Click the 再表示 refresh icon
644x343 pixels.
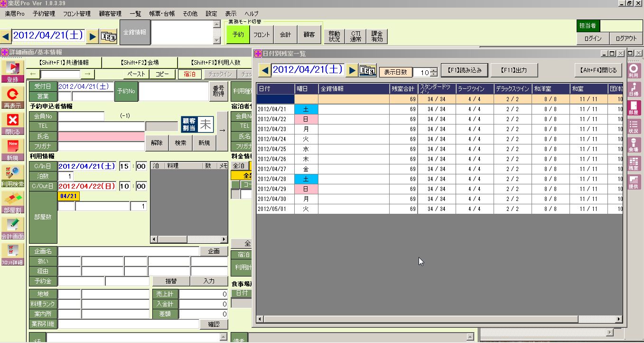tap(12, 98)
